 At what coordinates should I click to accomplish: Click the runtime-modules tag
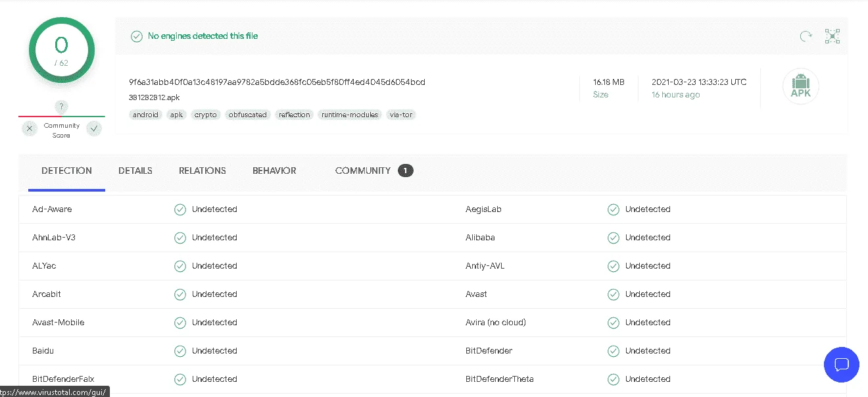click(350, 115)
